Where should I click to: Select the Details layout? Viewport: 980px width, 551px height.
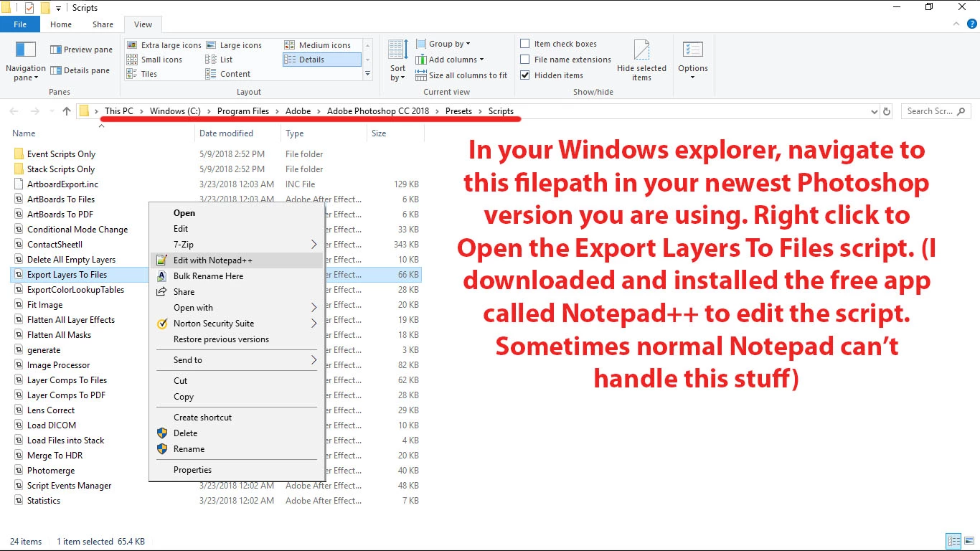pyautogui.click(x=321, y=60)
